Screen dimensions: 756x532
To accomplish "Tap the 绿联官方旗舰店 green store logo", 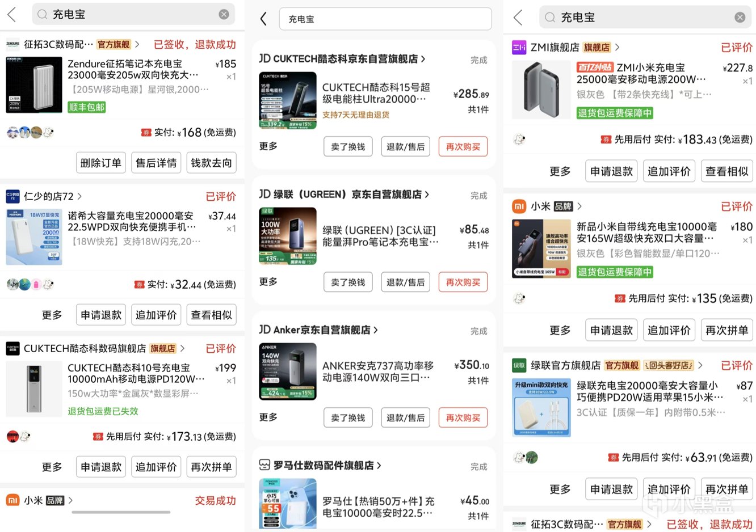I will click(519, 365).
